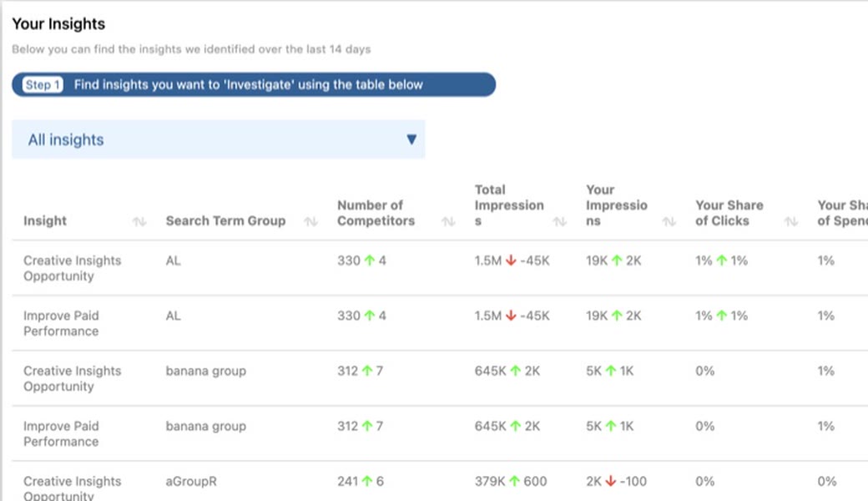The width and height of the screenshot is (868, 501).
Task: Click AL in the Creative Insights Opportunity row
Action: (174, 261)
